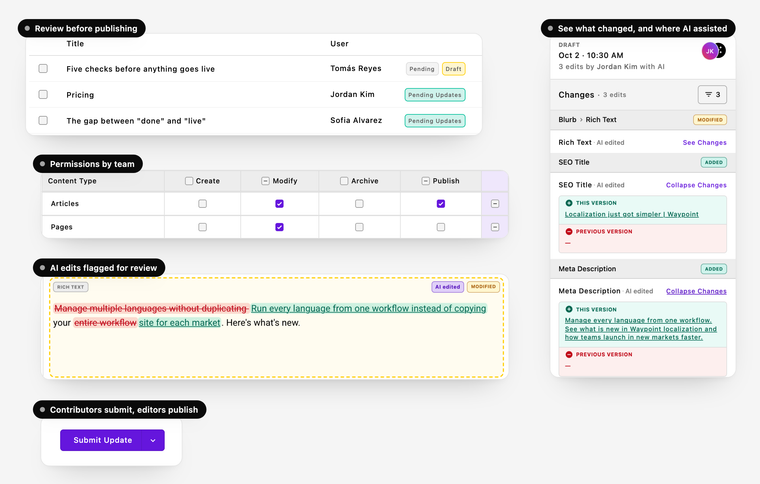This screenshot has width=760, height=484.
Task: Disable Publish permission for Articles
Action: (441, 204)
